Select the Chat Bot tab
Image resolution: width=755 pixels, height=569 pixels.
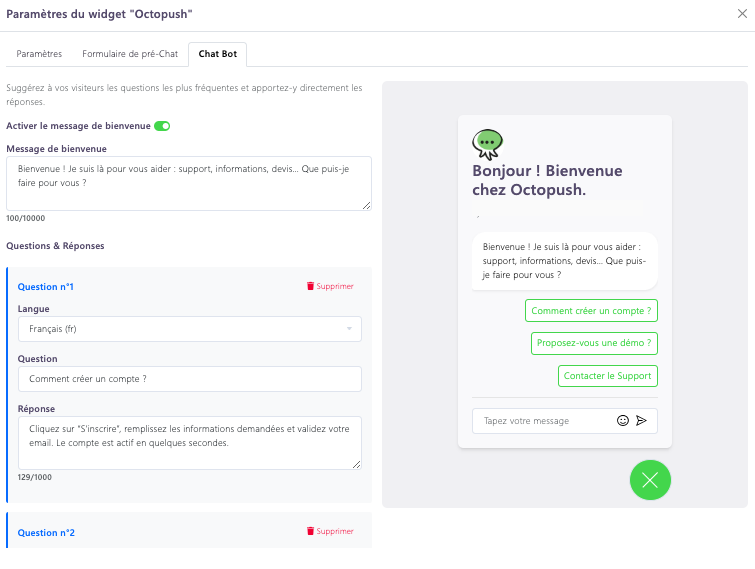point(218,54)
